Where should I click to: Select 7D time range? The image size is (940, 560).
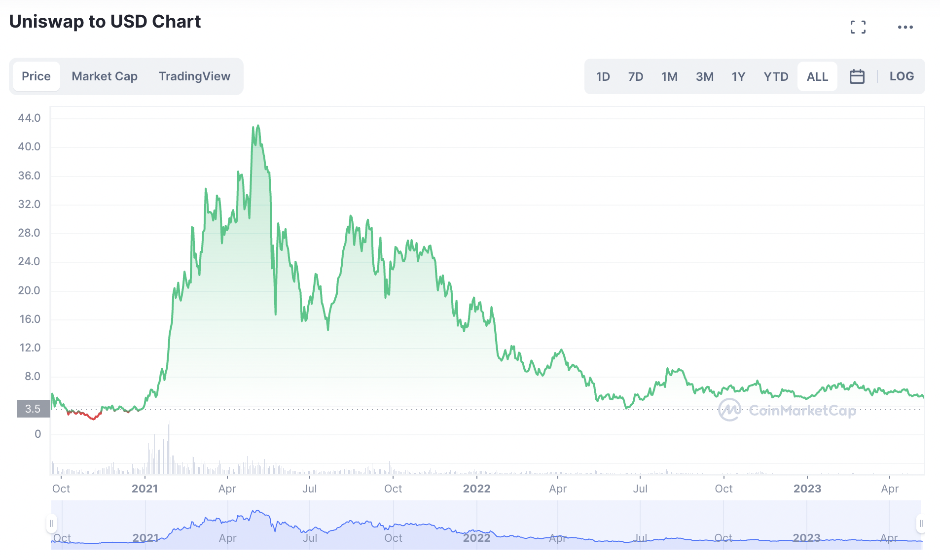tap(636, 76)
